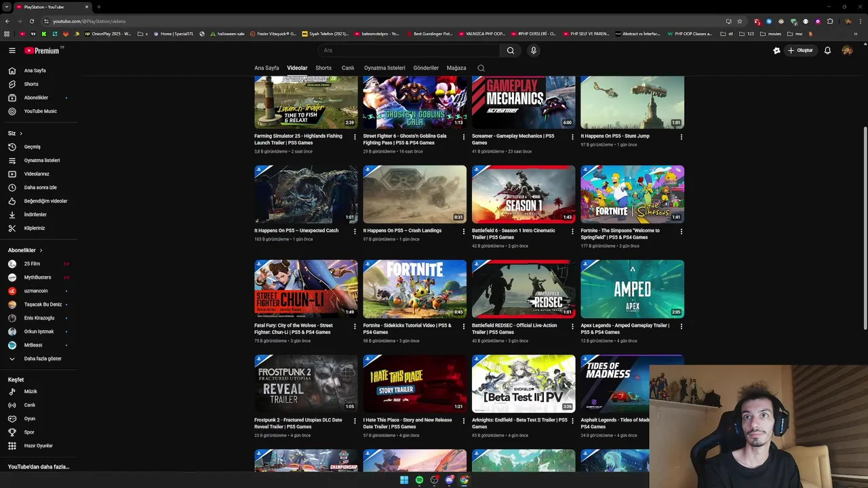Start voice search with microphone icon
This screenshot has height=488, width=868.
click(x=534, y=50)
